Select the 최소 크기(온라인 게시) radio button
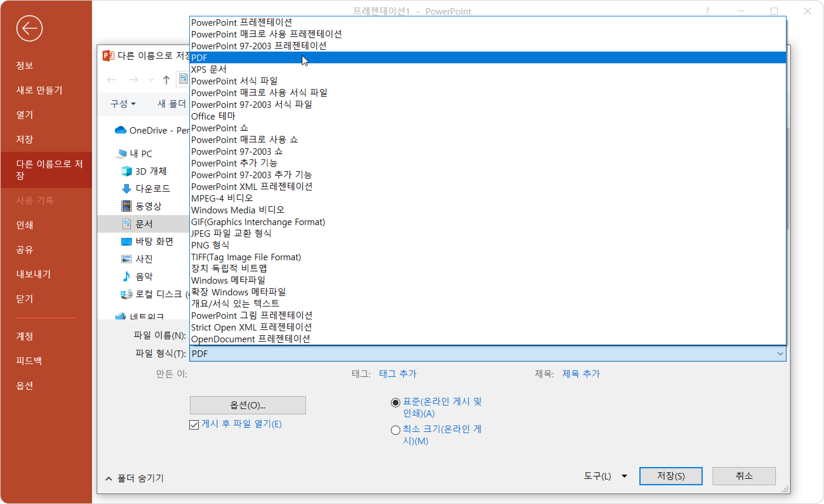This screenshot has height=504, width=824. click(x=395, y=430)
